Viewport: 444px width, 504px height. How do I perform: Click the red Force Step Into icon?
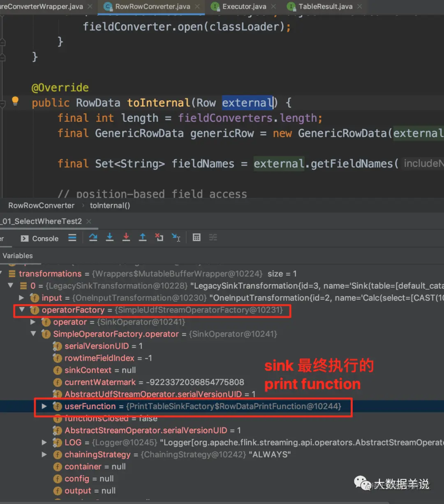coord(126,238)
